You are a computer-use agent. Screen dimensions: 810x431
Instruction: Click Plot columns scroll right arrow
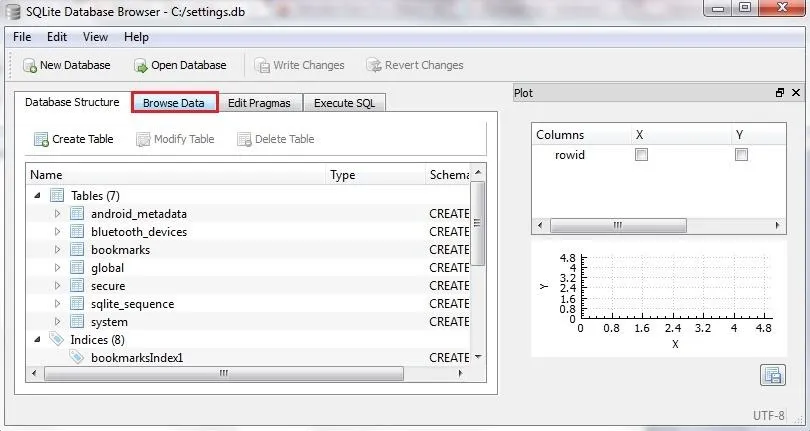tap(777, 226)
